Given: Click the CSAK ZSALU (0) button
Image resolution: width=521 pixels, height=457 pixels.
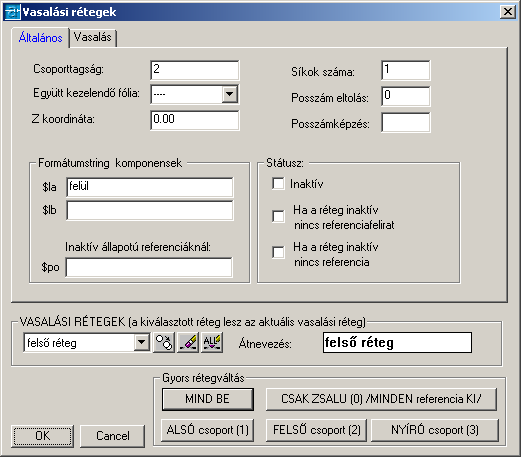Looking at the screenshot, I should point(381,399).
